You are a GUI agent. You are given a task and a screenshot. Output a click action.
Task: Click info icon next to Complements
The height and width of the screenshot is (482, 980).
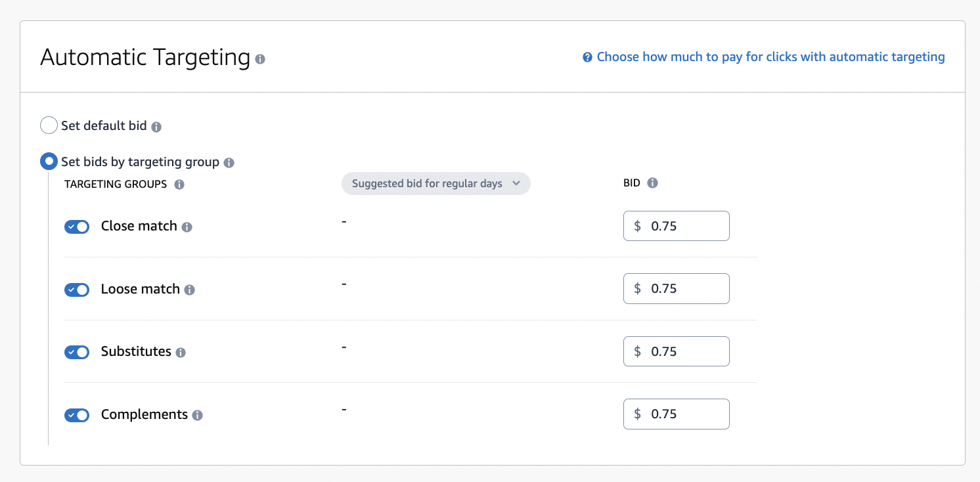[x=197, y=415]
